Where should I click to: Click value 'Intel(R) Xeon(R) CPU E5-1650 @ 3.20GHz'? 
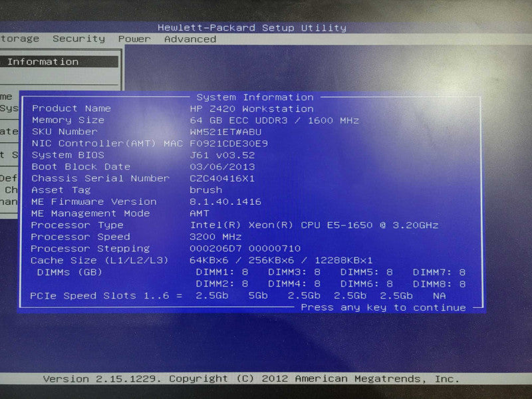point(314,225)
